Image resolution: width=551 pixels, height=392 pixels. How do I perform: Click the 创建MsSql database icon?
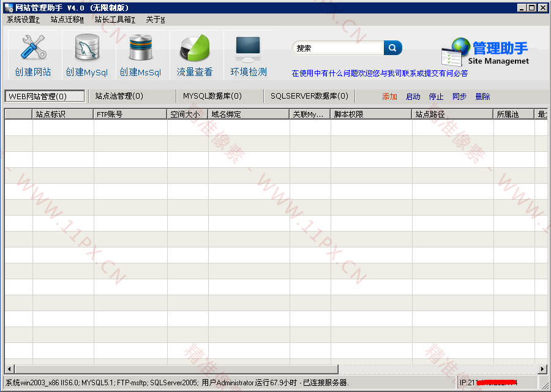[x=140, y=47]
